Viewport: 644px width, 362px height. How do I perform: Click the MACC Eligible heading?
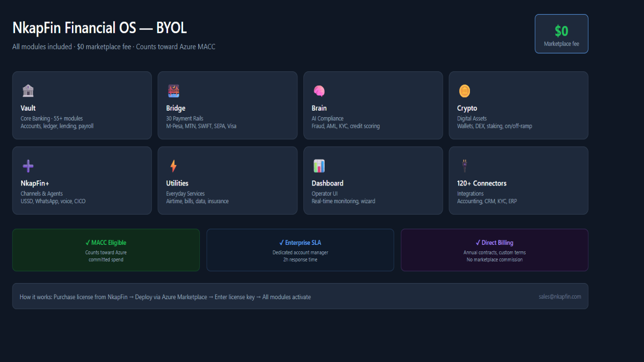(106, 243)
